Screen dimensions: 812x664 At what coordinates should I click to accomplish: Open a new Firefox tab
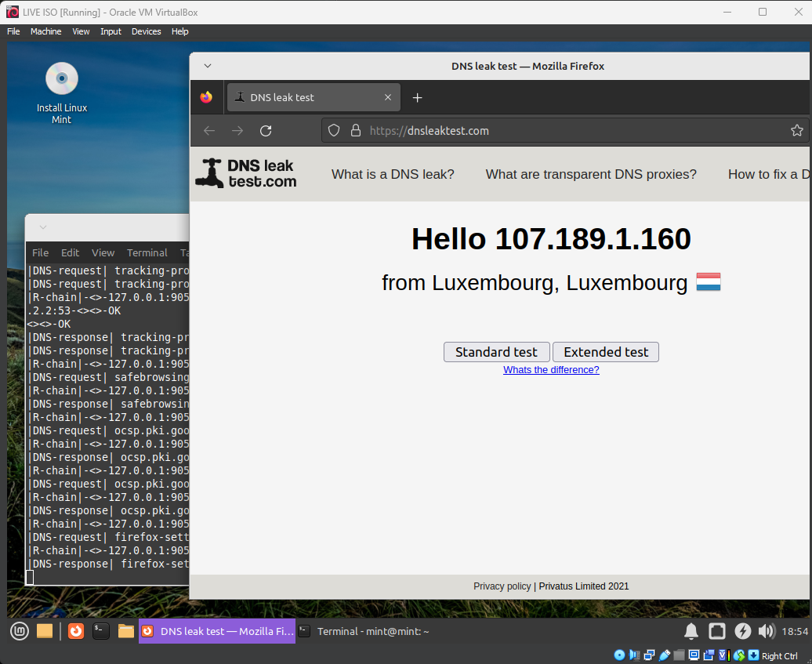pos(418,97)
